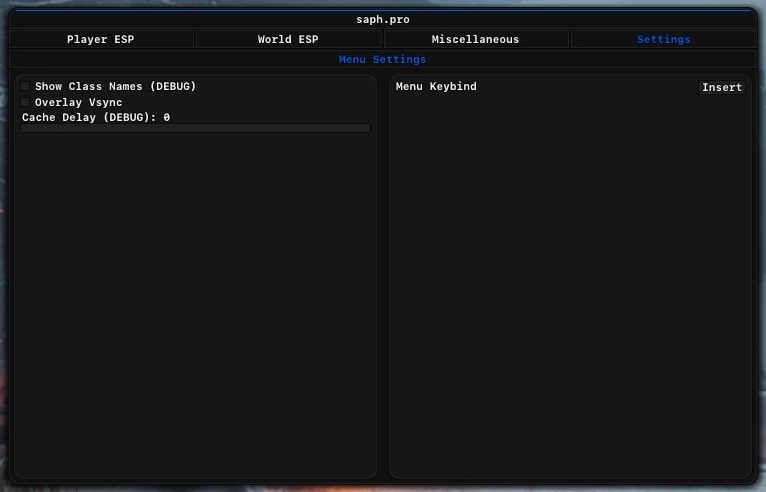Image resolution: width=766 pixels, height=492 pixels.
Task: Toggle the Overlay Vsync checkbox
Action: click(x=25, y=102)
